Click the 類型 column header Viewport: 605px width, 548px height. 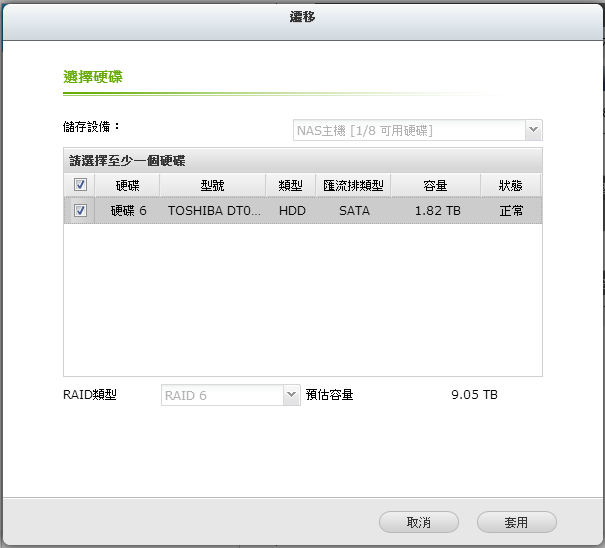[x=291, y=185]
